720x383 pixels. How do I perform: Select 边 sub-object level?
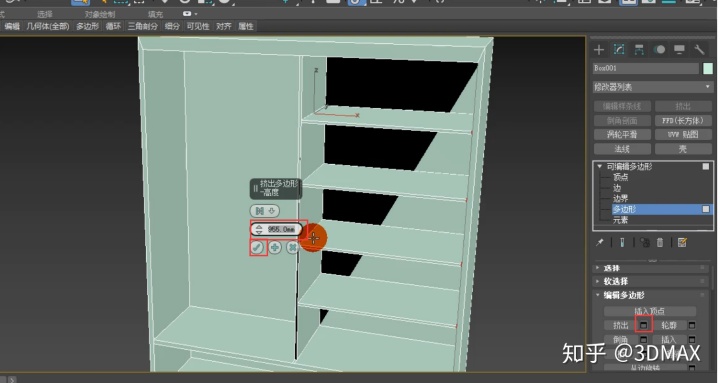tap(617, 188)
